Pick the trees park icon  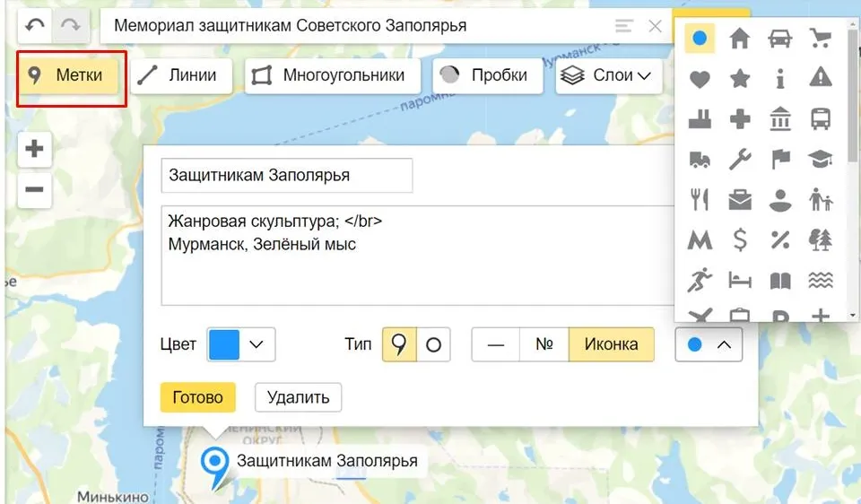(821, 240)
